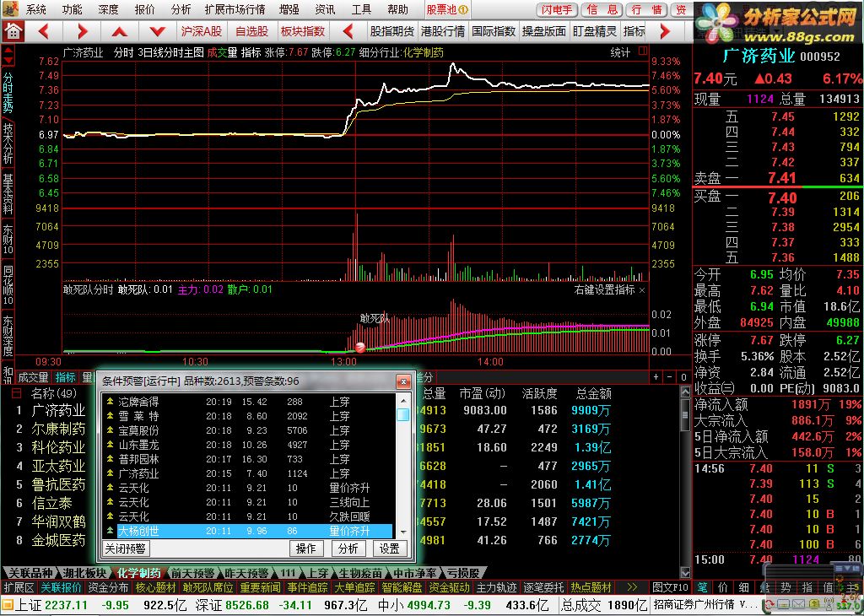
Task: Select the 自选股 toolbar tab
Action: 251,31
